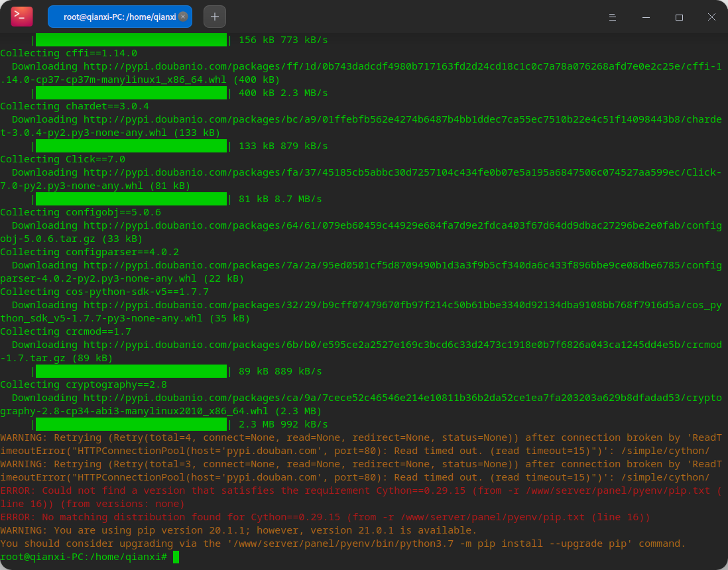Click the 'No matching distribution found' error line

(325, 517)
